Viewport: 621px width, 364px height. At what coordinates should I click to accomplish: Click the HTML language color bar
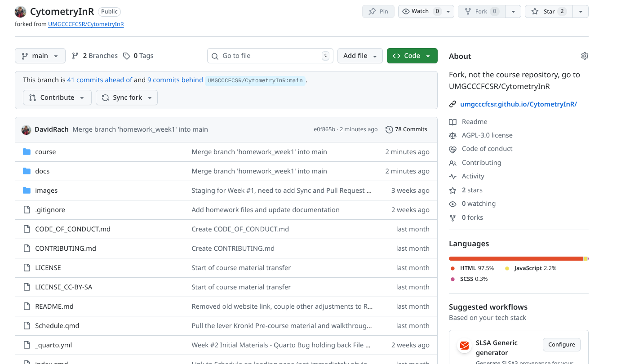tap(515, 258)
